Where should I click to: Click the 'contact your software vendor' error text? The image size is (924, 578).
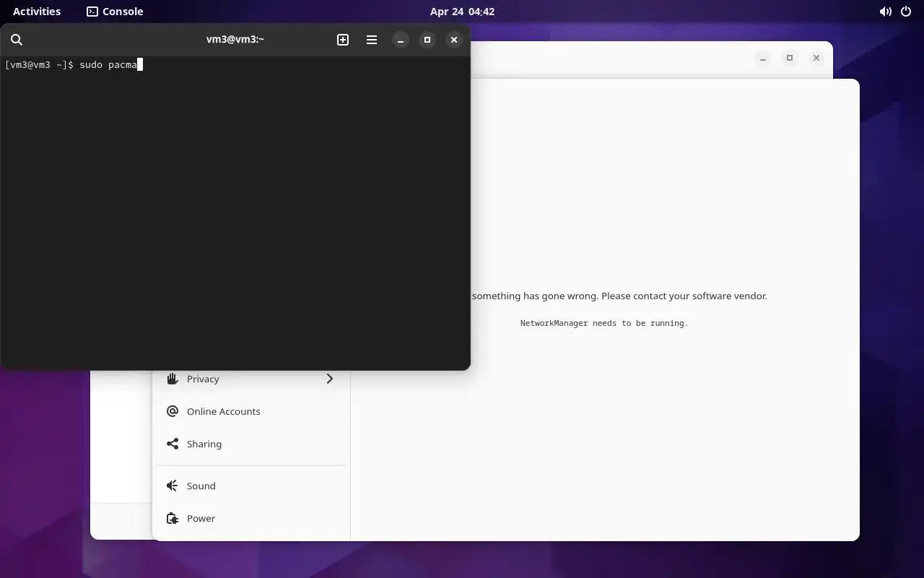tap(700, 296)
